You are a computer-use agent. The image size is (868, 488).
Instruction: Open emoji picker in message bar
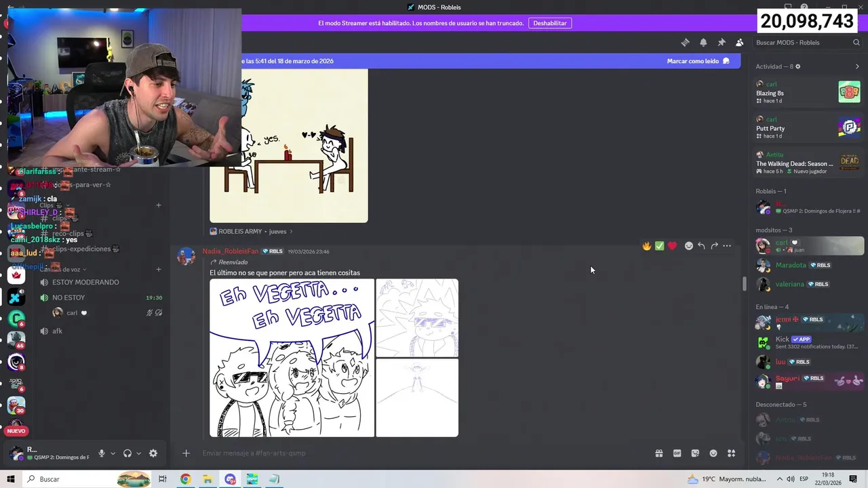click(713, 453)
